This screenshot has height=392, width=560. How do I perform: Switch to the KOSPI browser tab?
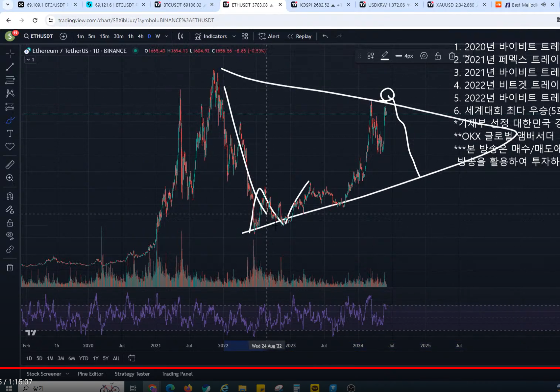tap(321, 5)
